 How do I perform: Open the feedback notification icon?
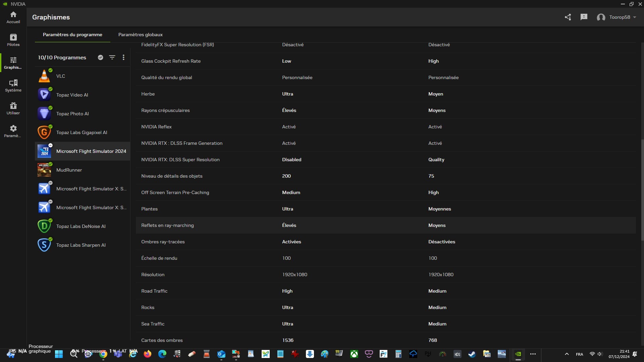584,17
